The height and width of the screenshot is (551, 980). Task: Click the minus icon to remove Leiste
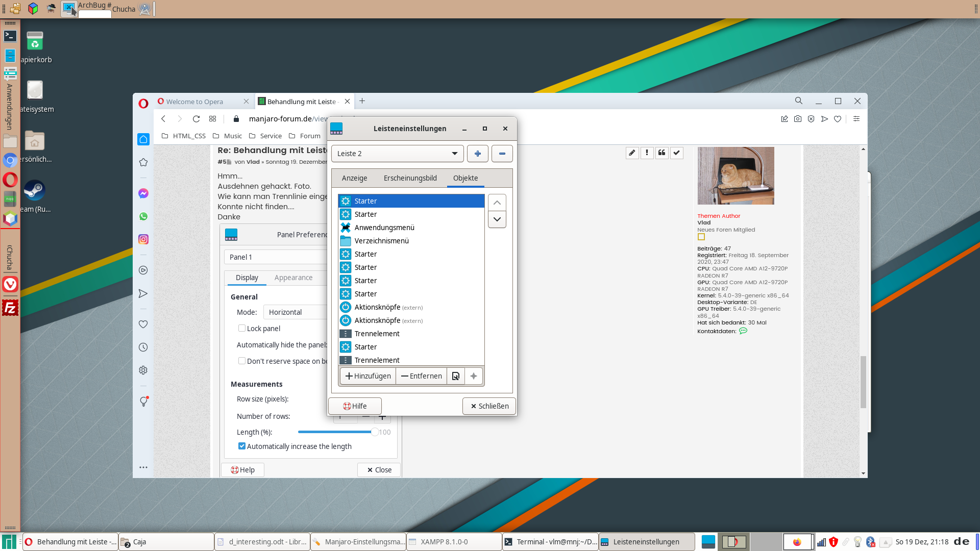[501, 154]
